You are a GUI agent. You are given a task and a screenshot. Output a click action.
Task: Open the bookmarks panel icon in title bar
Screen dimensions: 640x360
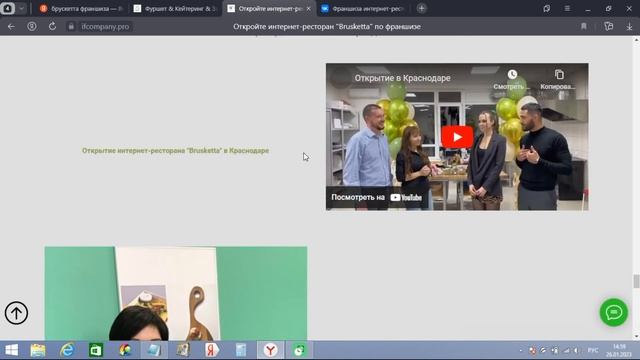[x=547, y=8]
